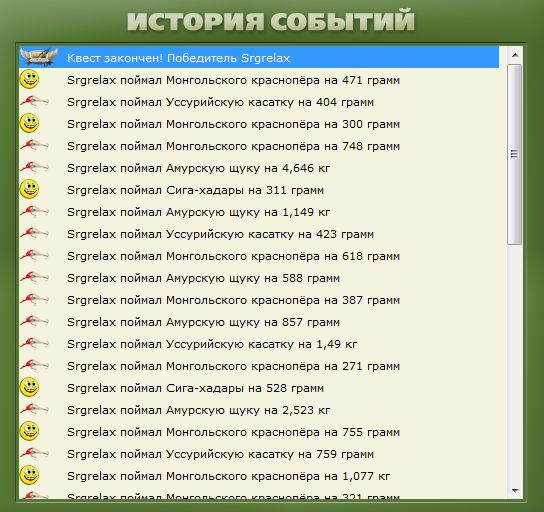This screenshot has height=512, width=544.
Task: Click the lure icon beside the 1,149 кг pike
Action: click(34, 211)
